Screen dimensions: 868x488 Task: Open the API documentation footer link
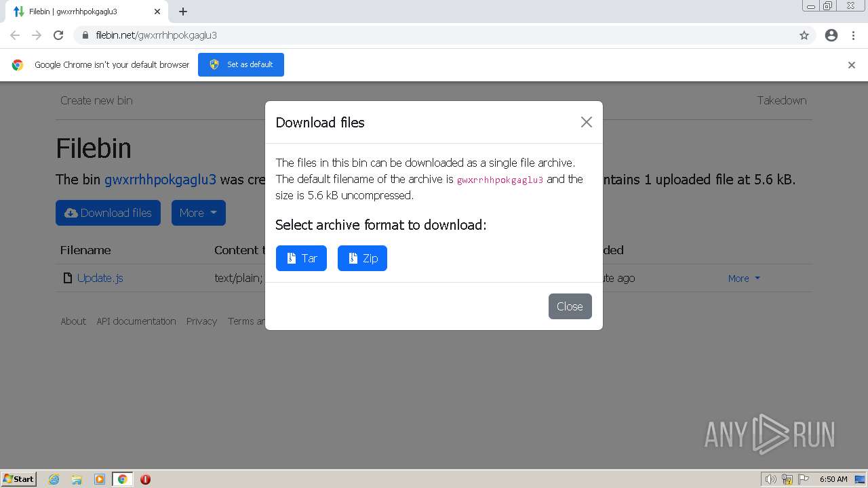(136, 321)
